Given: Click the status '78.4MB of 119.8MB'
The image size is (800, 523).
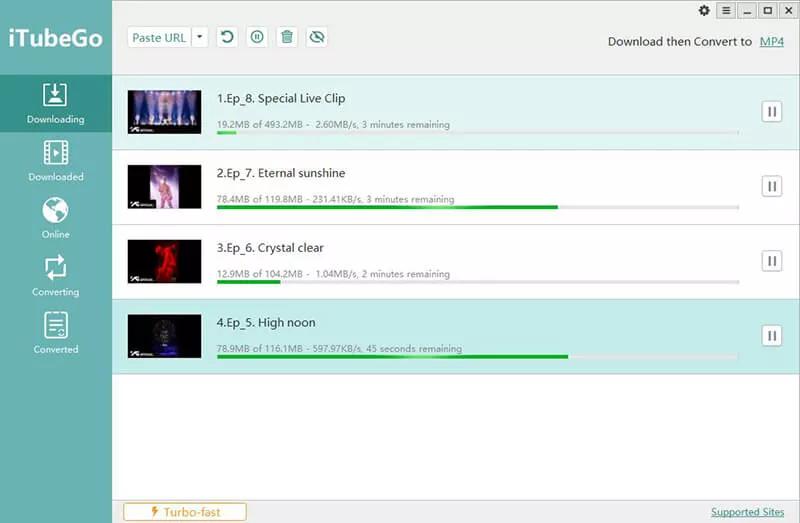Looking at the screenshot, I should [260, 199].
